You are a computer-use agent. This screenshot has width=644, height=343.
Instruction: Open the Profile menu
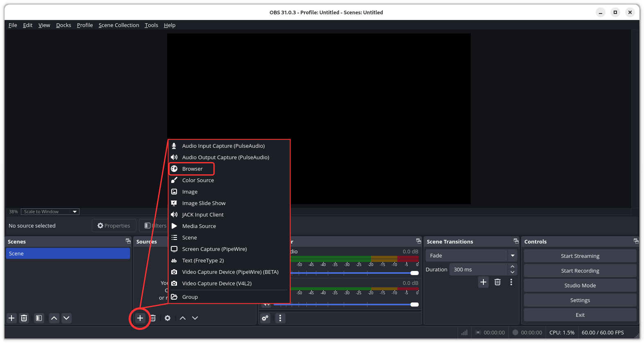point(85,25)
